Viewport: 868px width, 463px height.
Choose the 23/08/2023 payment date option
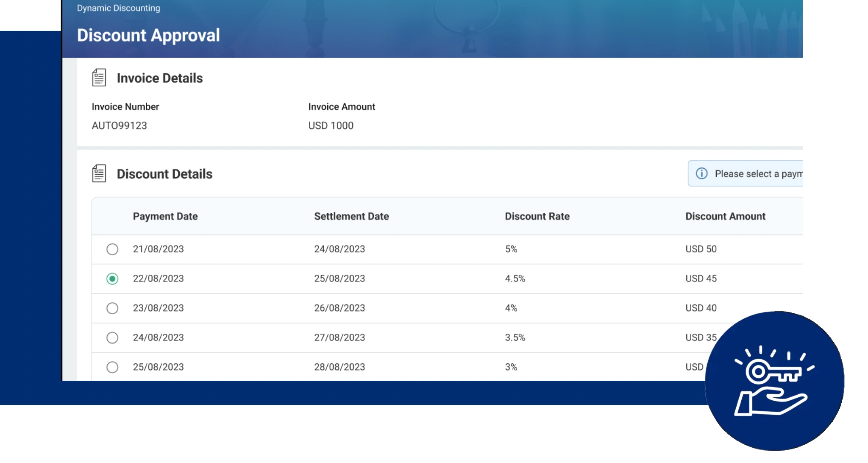(x=112, y=308)
